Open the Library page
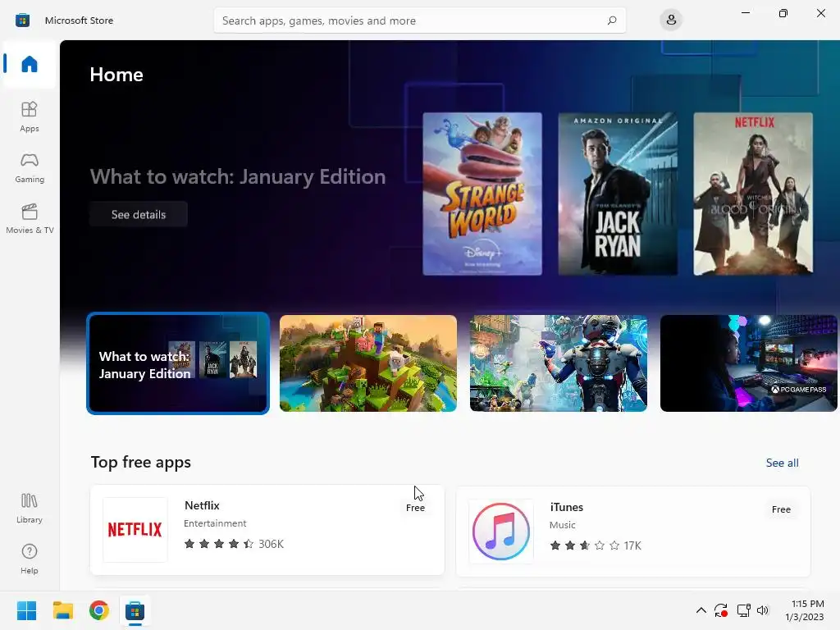Viewport: 840px width, 630px height. (30, 508)
